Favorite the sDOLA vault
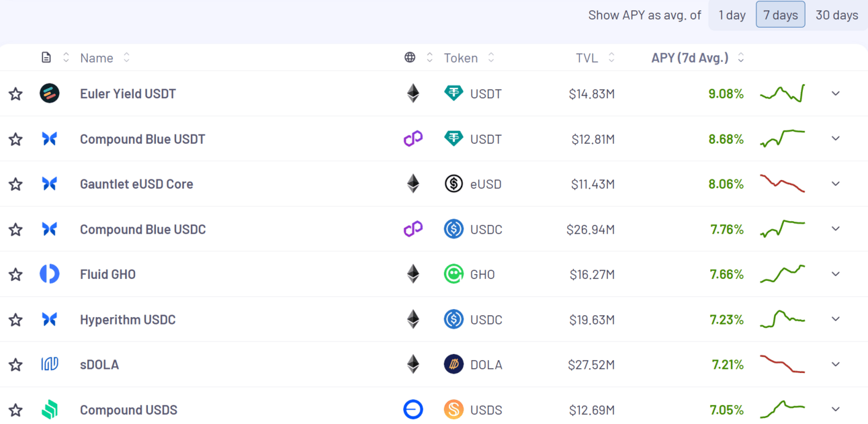This screenshot has height=424, width=868. (x=15, y=365)
